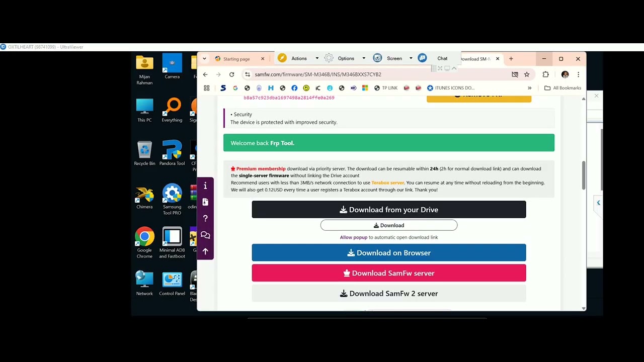
Task: Reload the samfw page
Action: [x=231, y=74]
